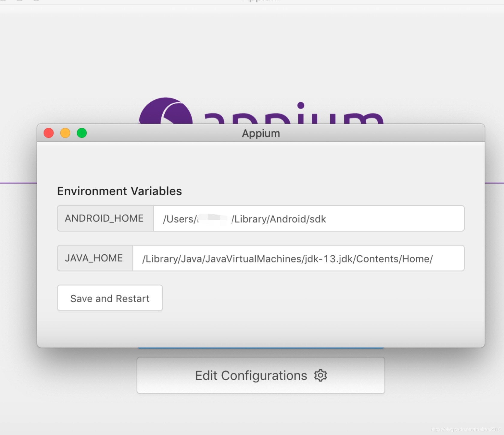Close the Appium environment dialog with red button
The image size is (504, 435).
coord(49,133)
